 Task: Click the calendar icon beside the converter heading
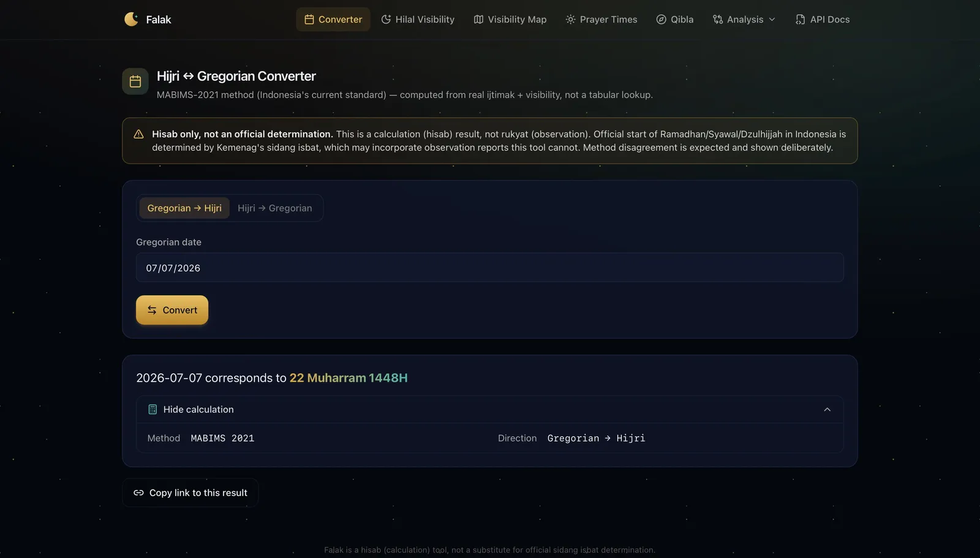(135, 81)
